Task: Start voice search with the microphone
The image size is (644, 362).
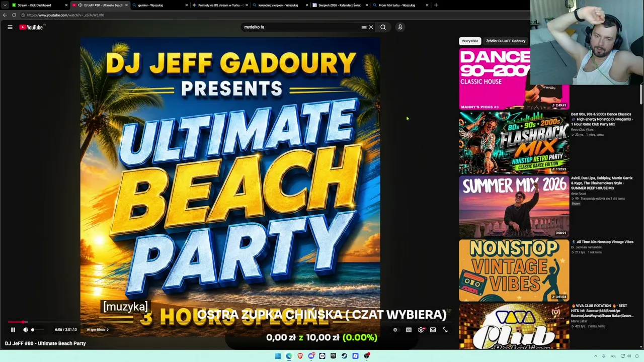Action: point(400,27)
